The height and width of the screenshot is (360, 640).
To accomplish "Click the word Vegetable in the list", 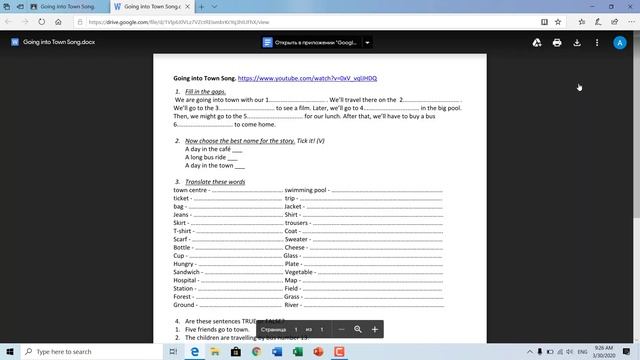I will 298,272.
